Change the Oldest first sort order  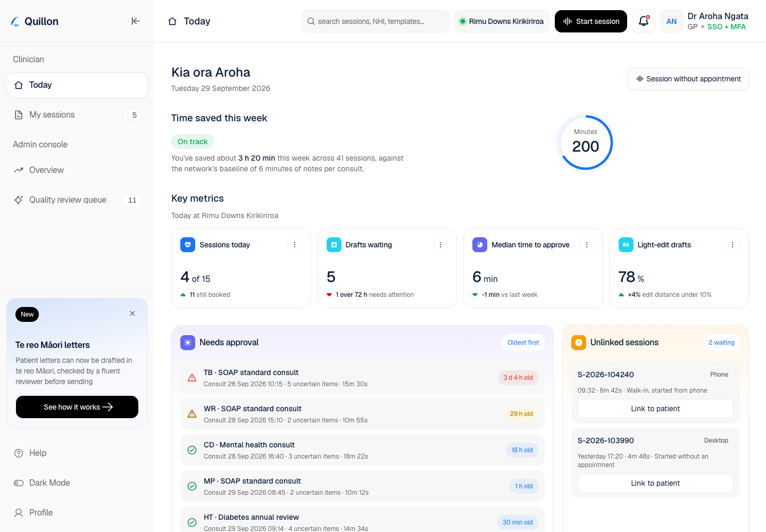coord(523,343)
